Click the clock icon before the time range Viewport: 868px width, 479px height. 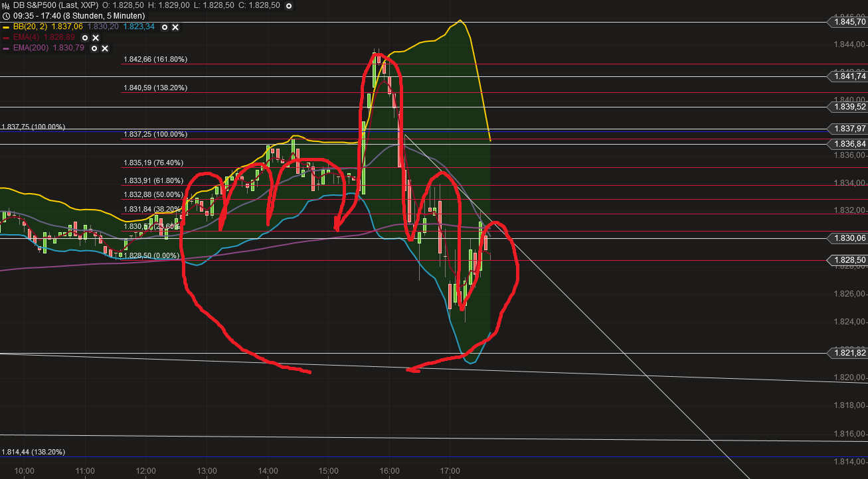5,15
